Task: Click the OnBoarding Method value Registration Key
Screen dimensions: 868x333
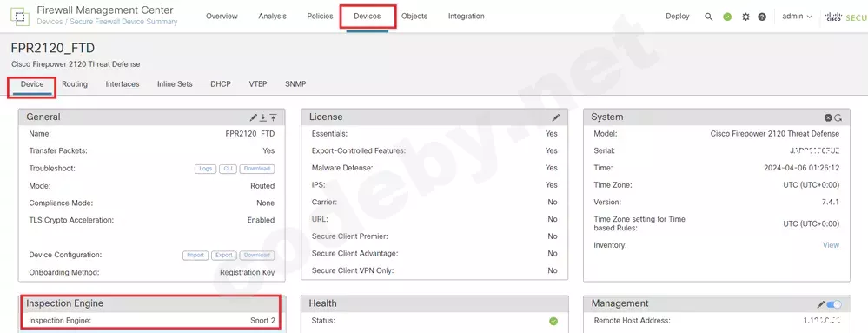Action: tap(248, 272)
